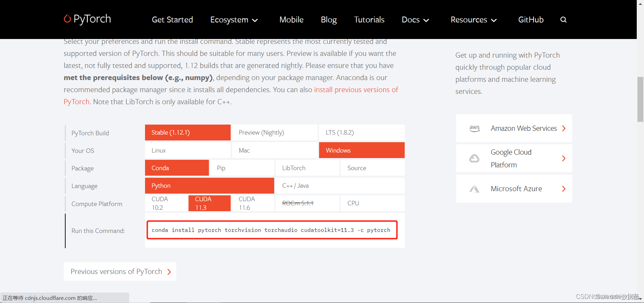Select CUDA 10.2 compute platform
This screenshot has height=303, width=644.
tap(166, 203)
